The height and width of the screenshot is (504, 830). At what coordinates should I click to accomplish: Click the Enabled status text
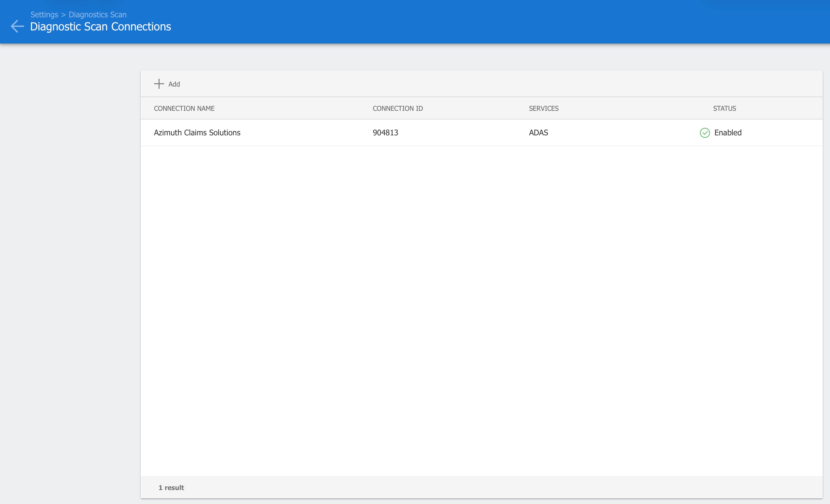(x=728, y=133)
